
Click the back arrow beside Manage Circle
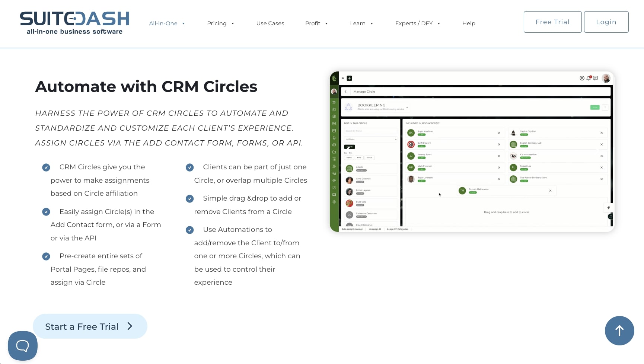[346, 92]
